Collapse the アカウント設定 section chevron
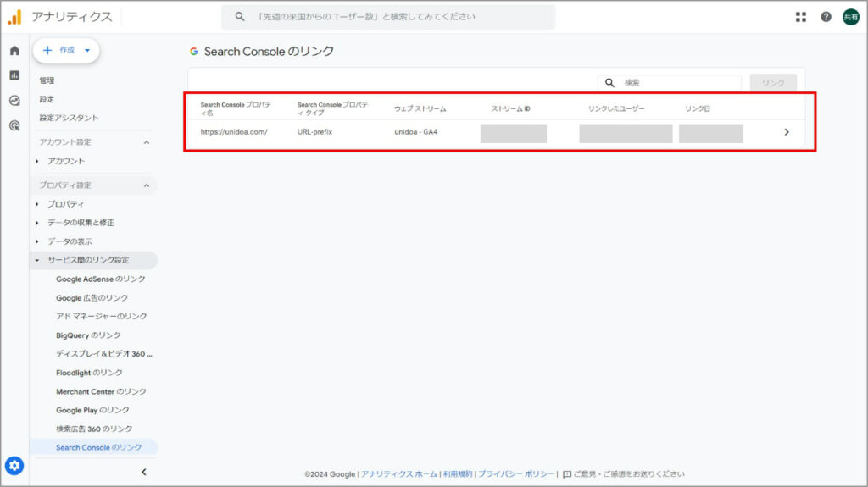The height and width of the screenshot is (487, 868). (147, 142)
